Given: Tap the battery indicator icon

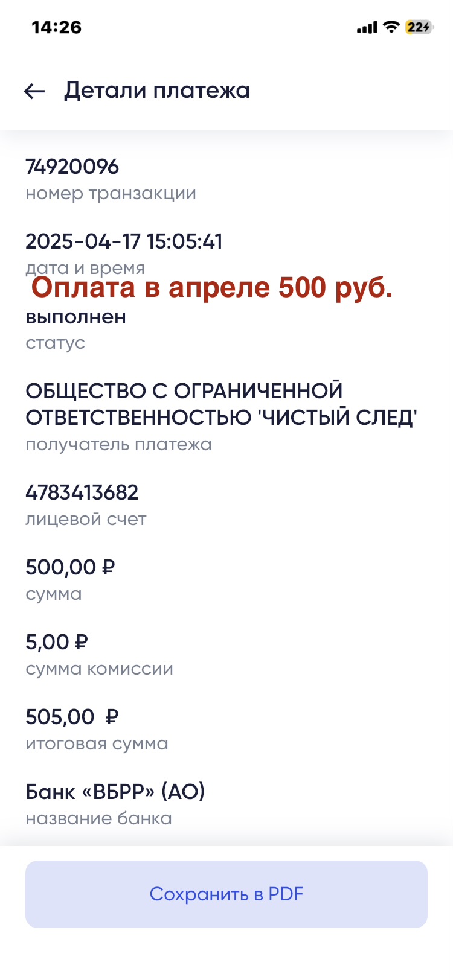Looking at the screenshot, I should 419,27.
